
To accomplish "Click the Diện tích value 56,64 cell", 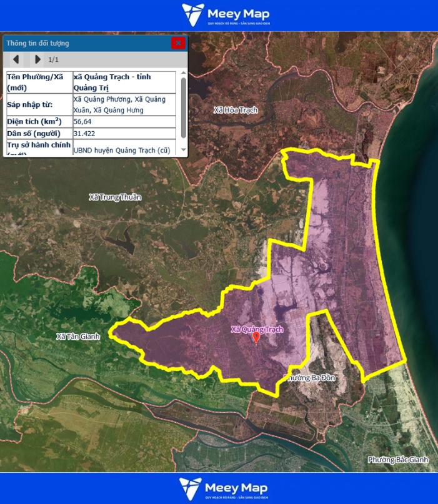I will (x=124, y=121).
